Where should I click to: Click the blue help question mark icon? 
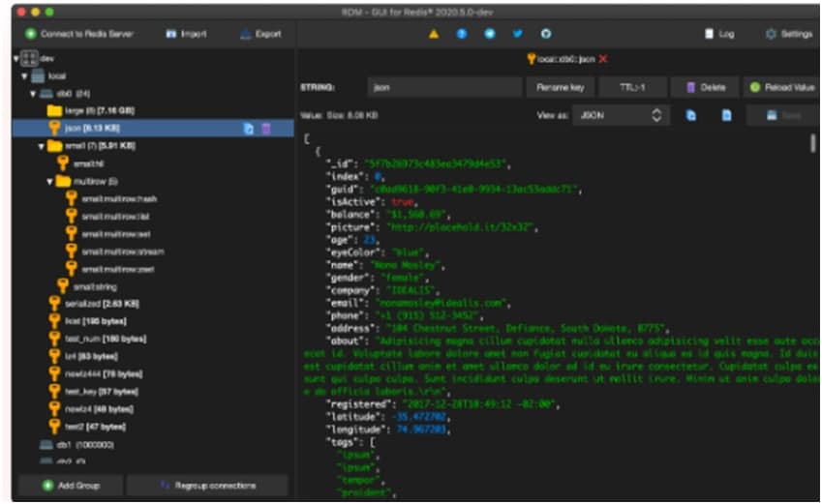tap(462, 34)
